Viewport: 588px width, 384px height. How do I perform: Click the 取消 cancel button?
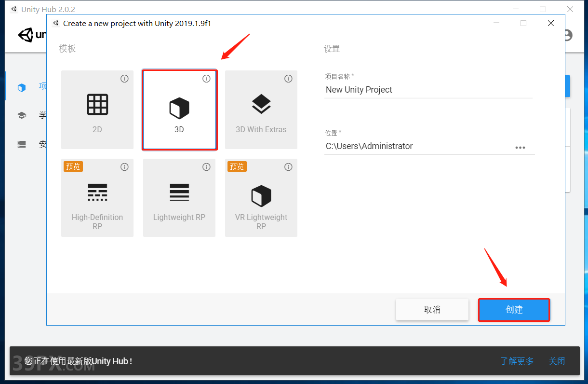[x=432, y=310]
